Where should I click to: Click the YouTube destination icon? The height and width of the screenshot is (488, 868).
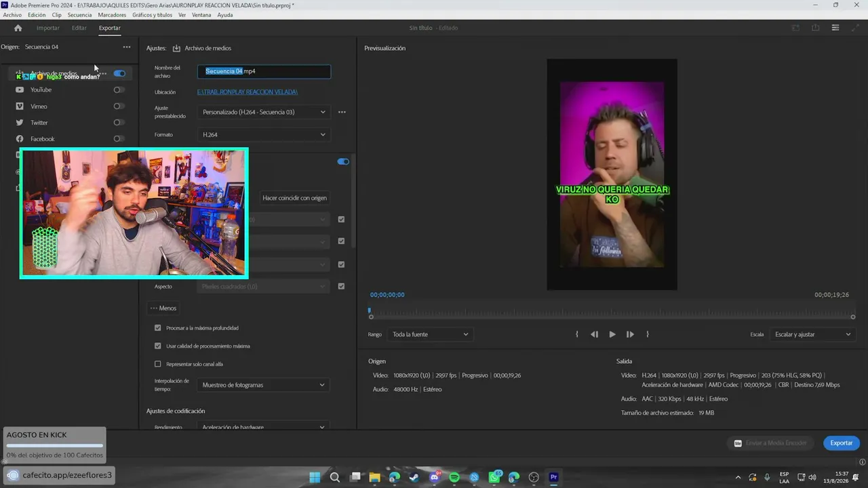tap(20, 89)
